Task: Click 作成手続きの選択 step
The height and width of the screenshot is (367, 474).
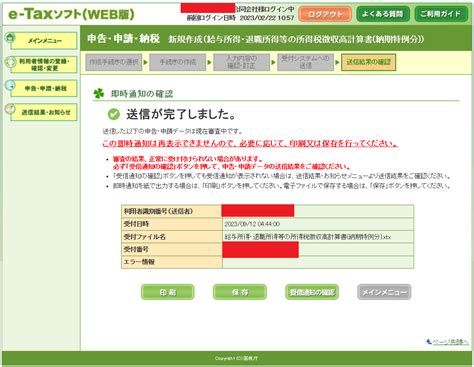Action: click(114, 62)
